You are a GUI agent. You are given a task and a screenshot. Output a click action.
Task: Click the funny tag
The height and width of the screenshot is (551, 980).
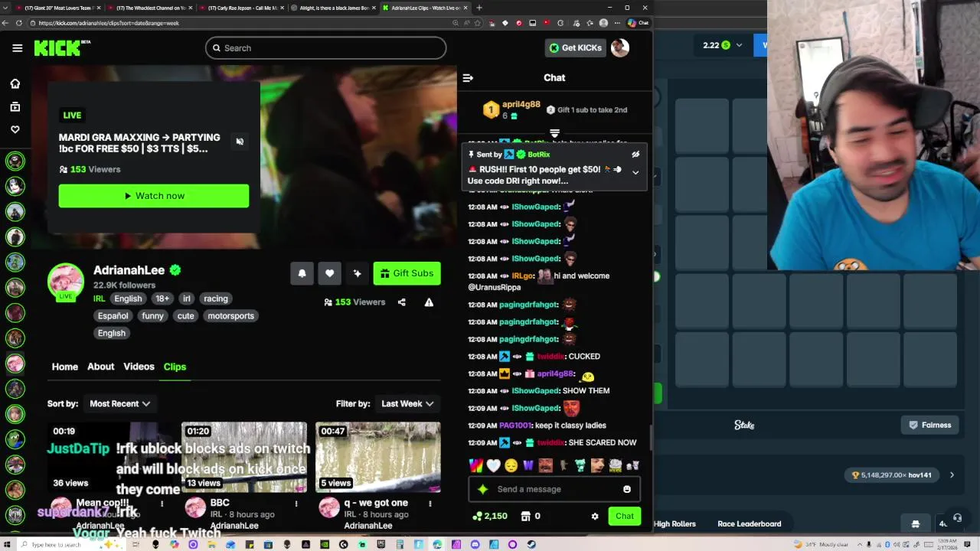[152, 315]
